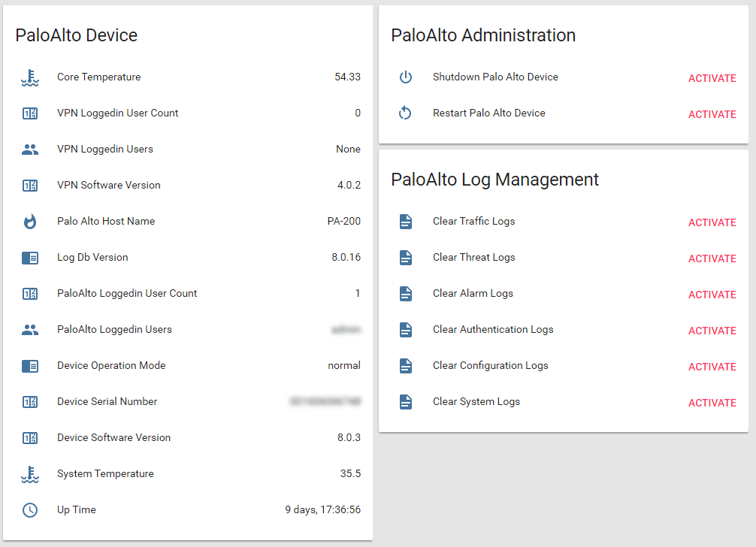Trigger ACTIVATE next to Clear Alarm Logs

click(x=712, y=295)
